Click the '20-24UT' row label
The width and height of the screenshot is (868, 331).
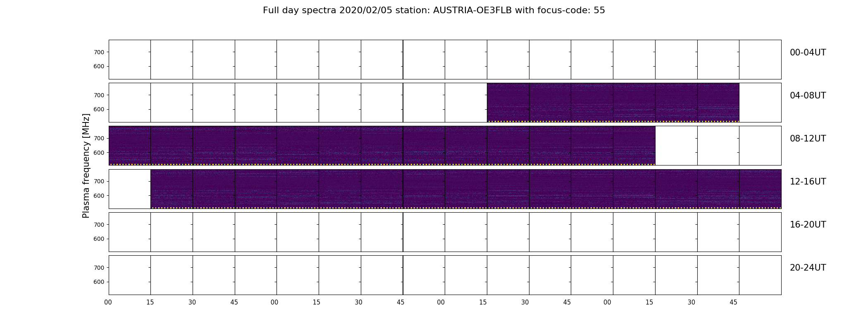click(808, 268)
